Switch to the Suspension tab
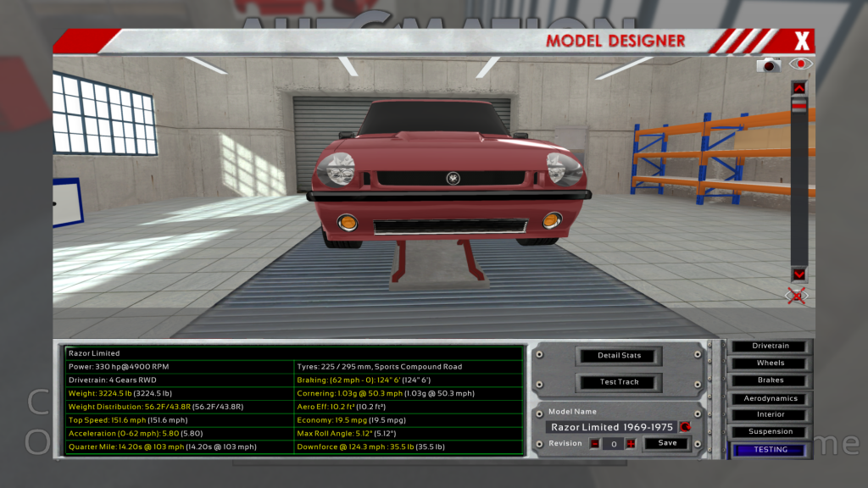This screenshot has height=488, width=868. click(771, 432)
